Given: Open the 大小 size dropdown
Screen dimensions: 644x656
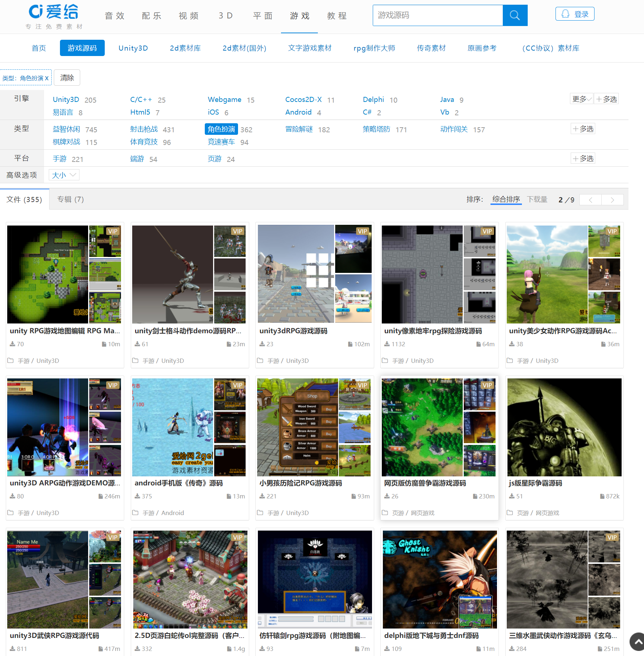Looking at the screenshot, I should click(x=64, y=175).
